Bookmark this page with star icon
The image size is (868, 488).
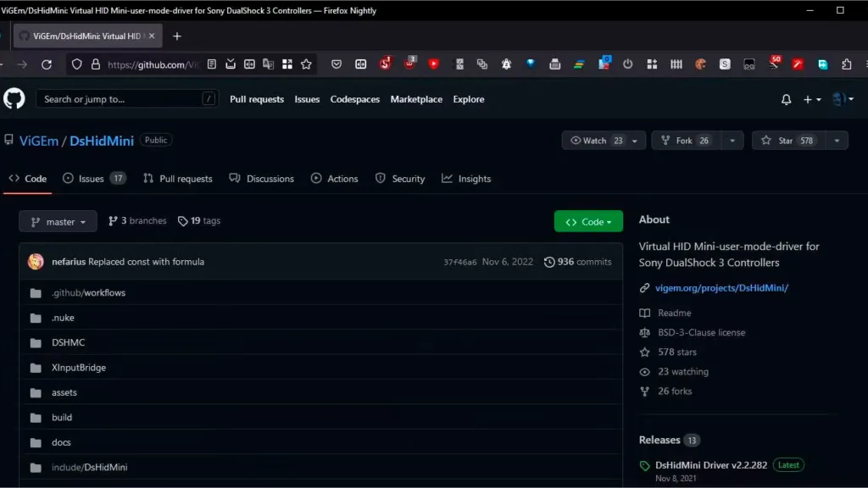(306, 64)
